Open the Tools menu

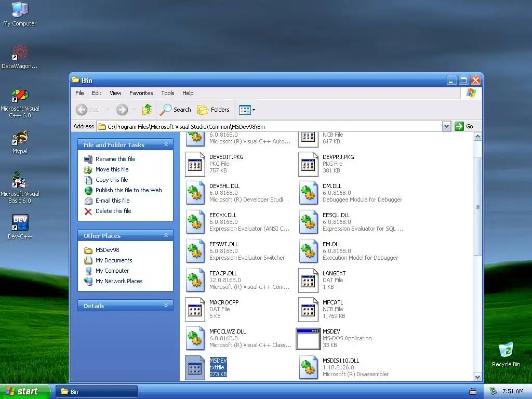[x=168, y=93]
